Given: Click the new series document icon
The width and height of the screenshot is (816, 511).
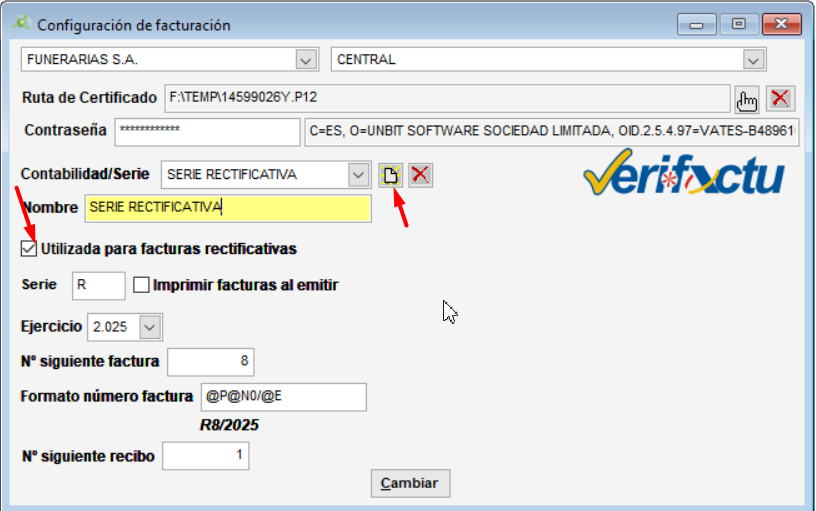Looking at the screenshot, I should pyautogui.click(x=390, y=175).
